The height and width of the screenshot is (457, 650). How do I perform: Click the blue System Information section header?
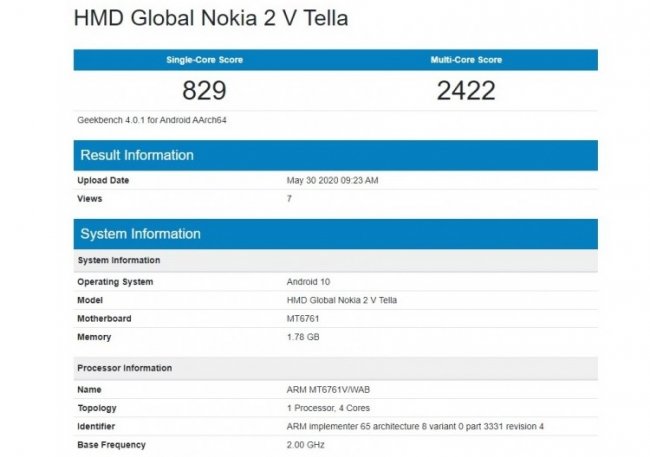[x=140, y=234]
